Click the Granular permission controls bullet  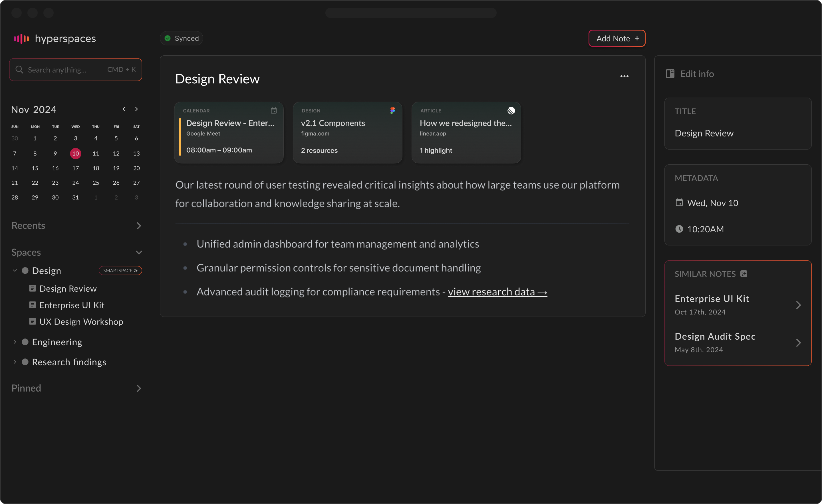pos(339,268)
